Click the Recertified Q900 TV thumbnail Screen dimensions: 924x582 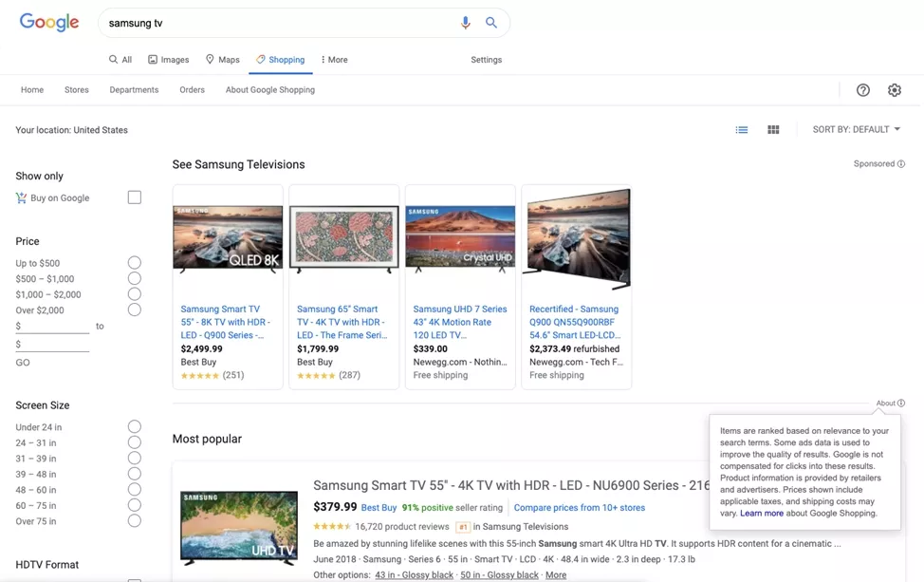(x=577, y=239)
